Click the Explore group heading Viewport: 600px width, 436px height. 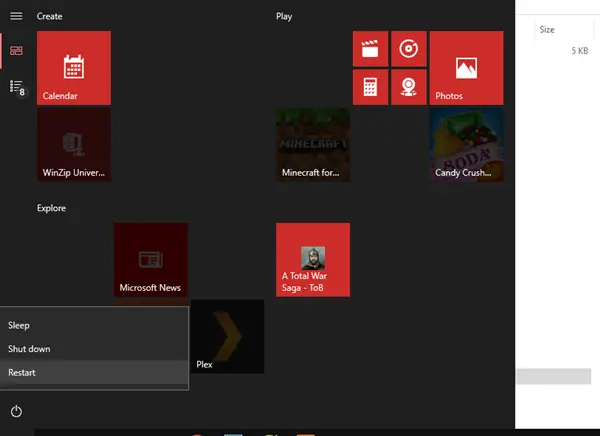[51, 208]
